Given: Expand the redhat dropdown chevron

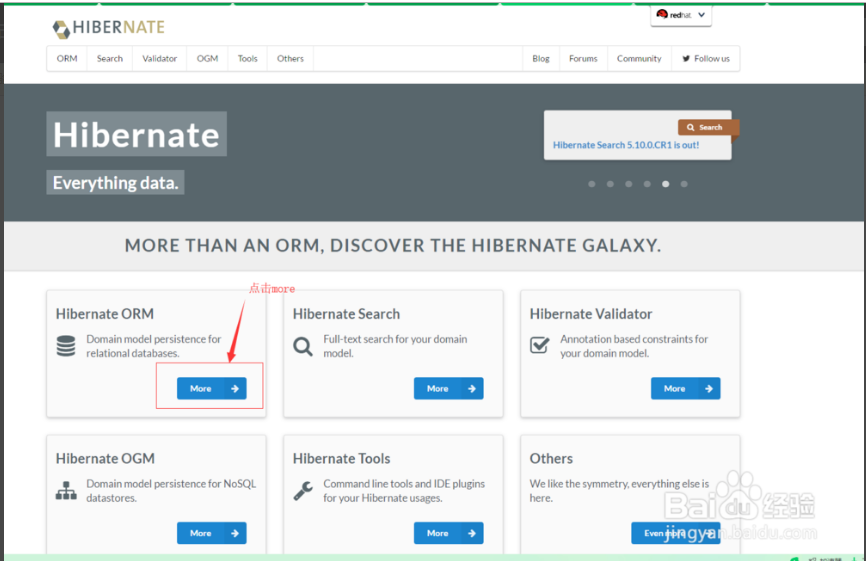Looking at the screenshot, I should [701, 15].
